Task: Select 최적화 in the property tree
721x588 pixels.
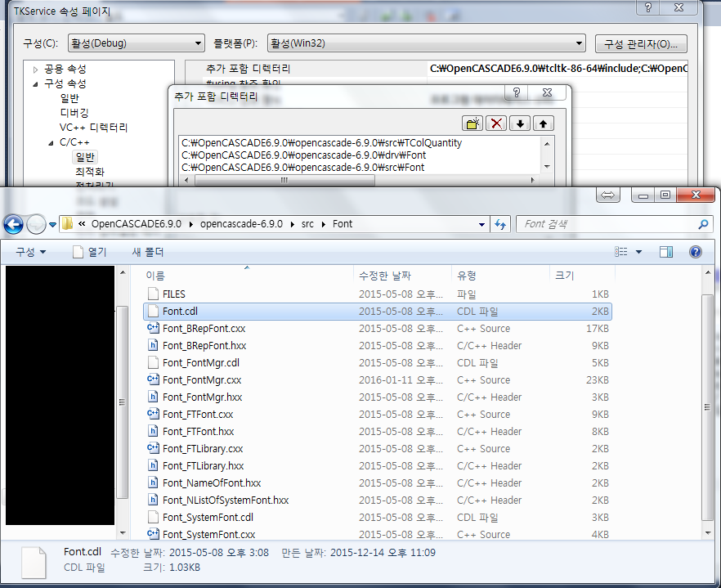Action: pos(90,172)
